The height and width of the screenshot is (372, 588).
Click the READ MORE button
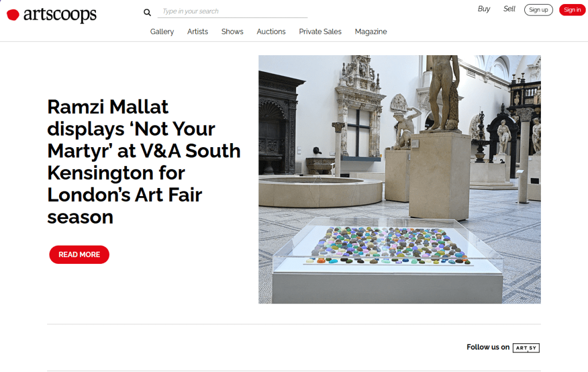point(79,255)
